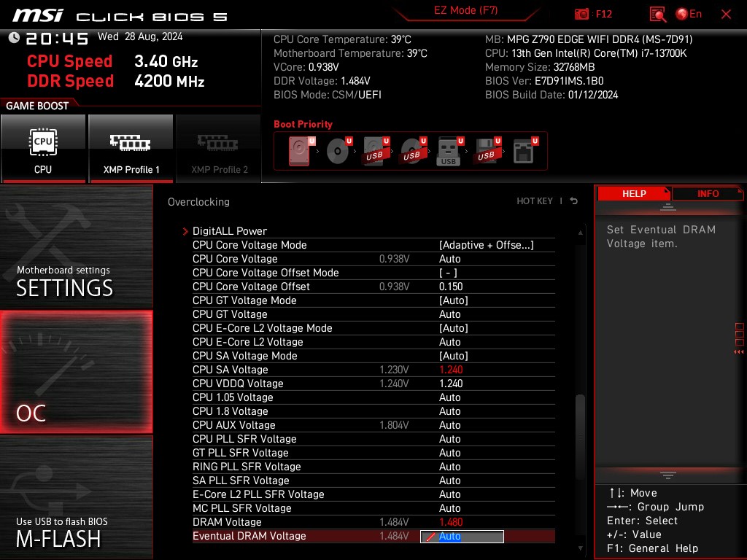Select the USB optical drive boot device icon
747x560 pixels.
414,151
